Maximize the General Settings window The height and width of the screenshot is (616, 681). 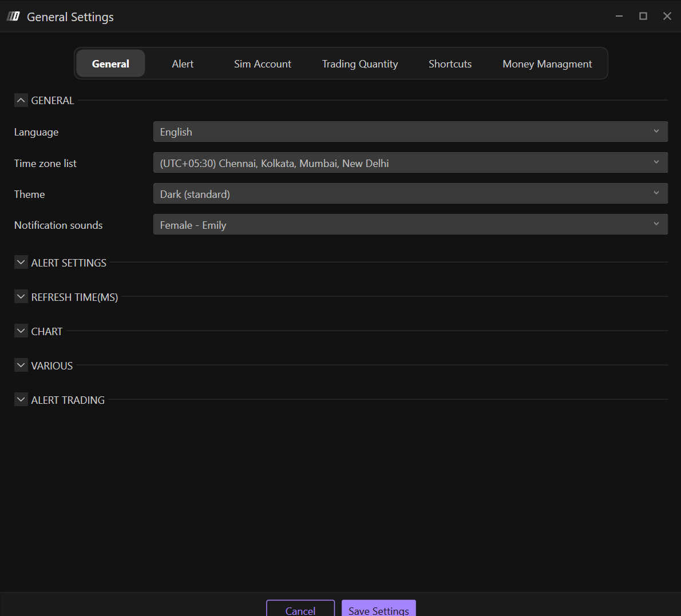click(x=643, y=16)
